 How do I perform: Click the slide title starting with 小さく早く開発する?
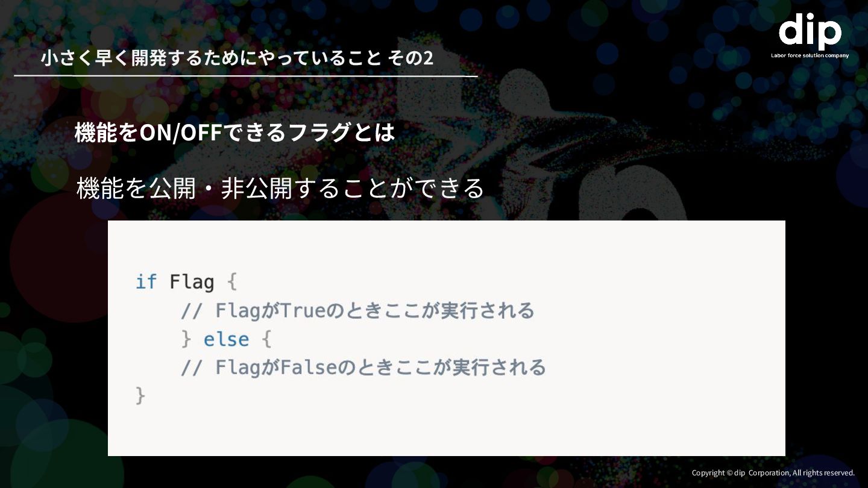[x=237, y=58]
